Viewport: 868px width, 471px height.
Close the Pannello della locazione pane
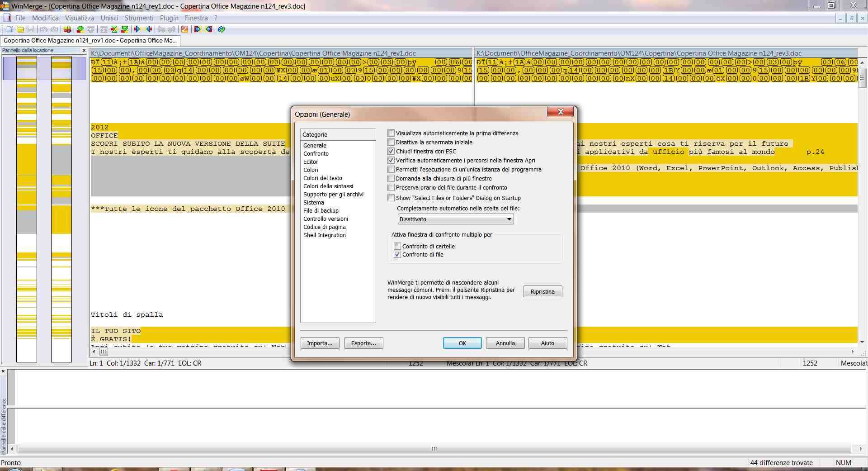click(84, 51)
